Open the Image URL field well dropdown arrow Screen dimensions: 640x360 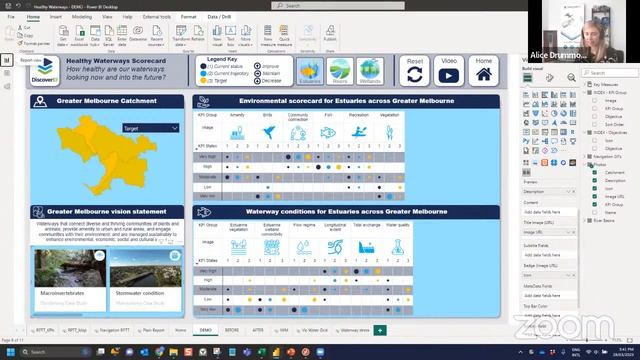tap(568, 232)
